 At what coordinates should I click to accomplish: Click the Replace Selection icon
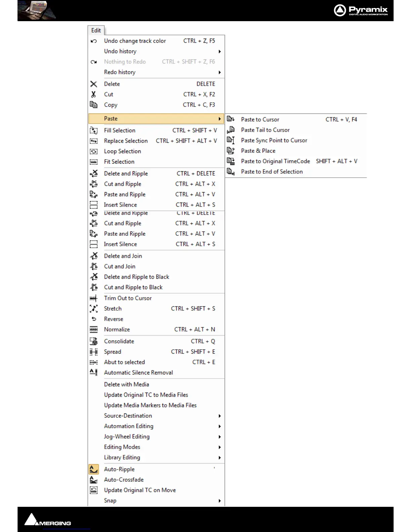point(94,141)
